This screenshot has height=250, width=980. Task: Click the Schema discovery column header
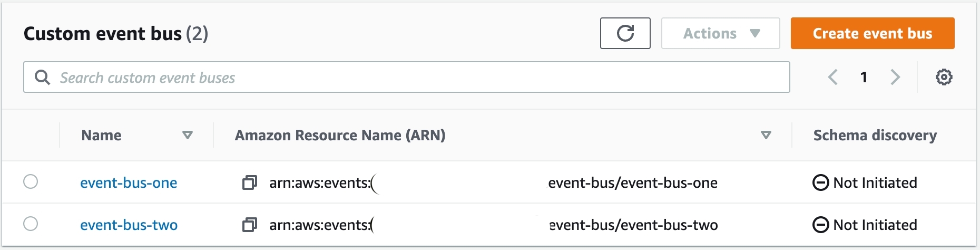click(875, 135)
